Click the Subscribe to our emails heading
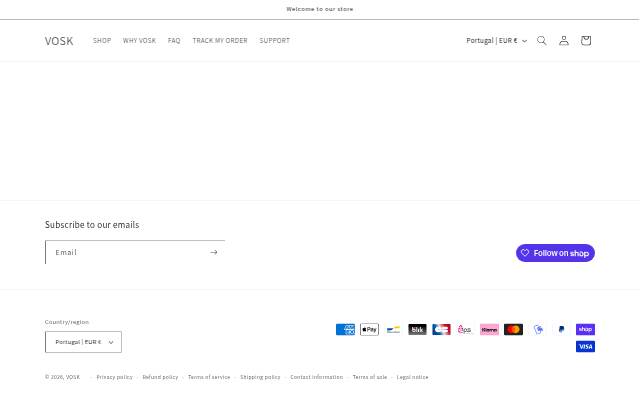This screenshot has width=640, height=400. pyautogui.click(x=92, y=224)
